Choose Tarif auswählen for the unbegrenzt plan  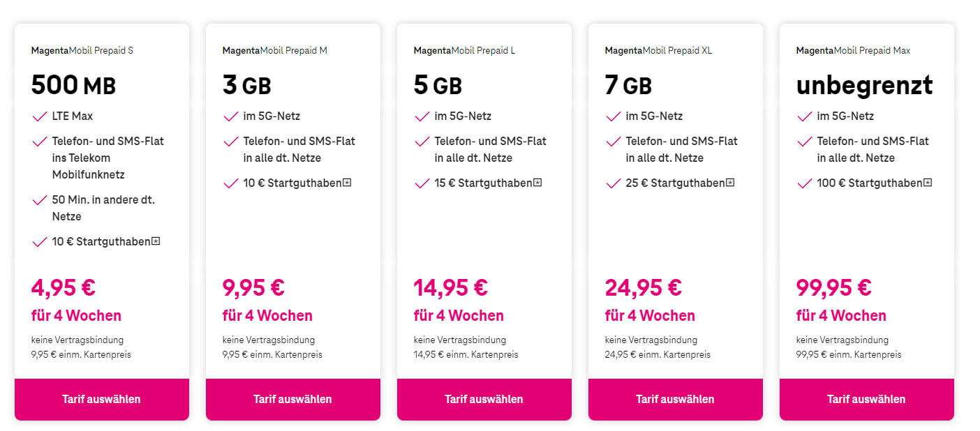coord(866,400)
